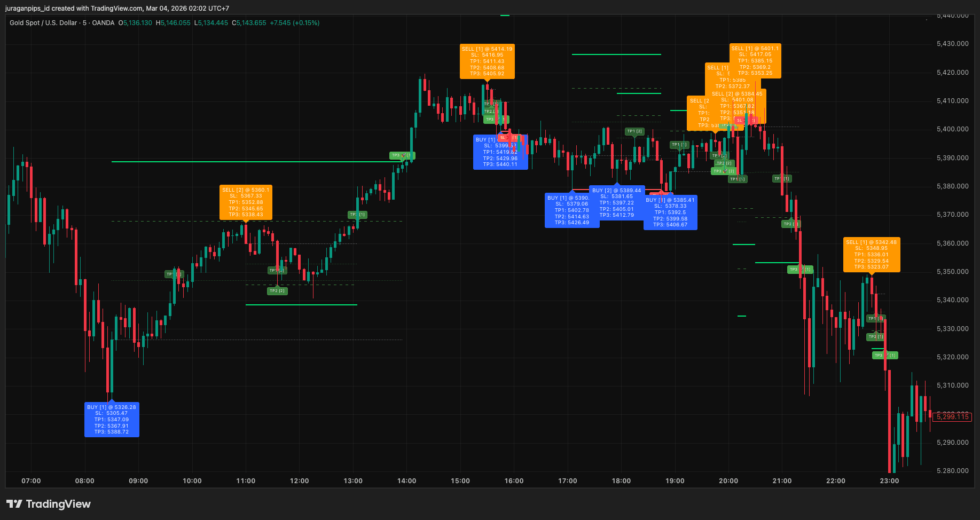Click the TP [1] badge near 09:00 lows

click(x=173, y=273)
